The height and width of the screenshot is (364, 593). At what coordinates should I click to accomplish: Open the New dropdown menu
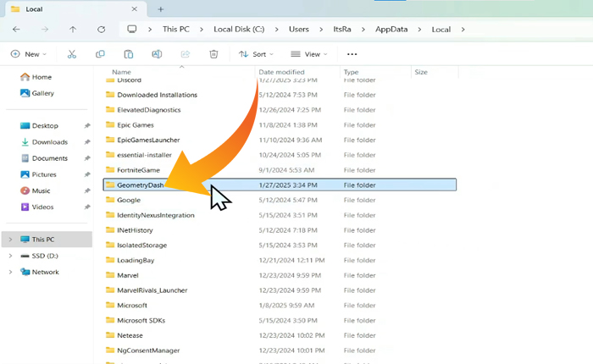(29, 54)
